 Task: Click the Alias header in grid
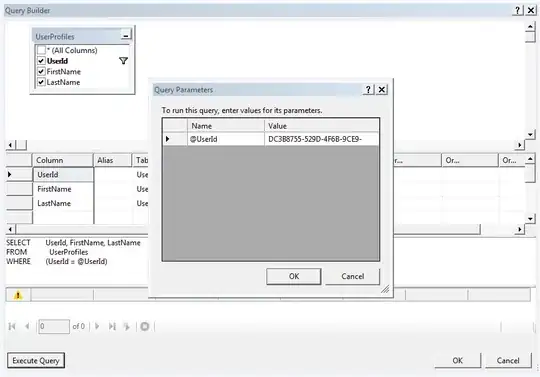tap(113, 160)
